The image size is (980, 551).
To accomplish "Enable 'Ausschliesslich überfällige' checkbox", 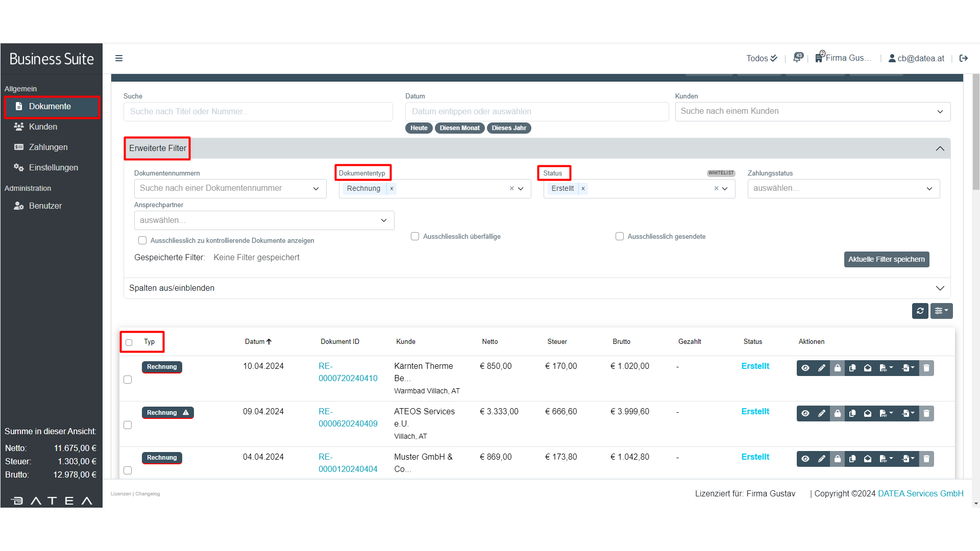I will (415, 236).
